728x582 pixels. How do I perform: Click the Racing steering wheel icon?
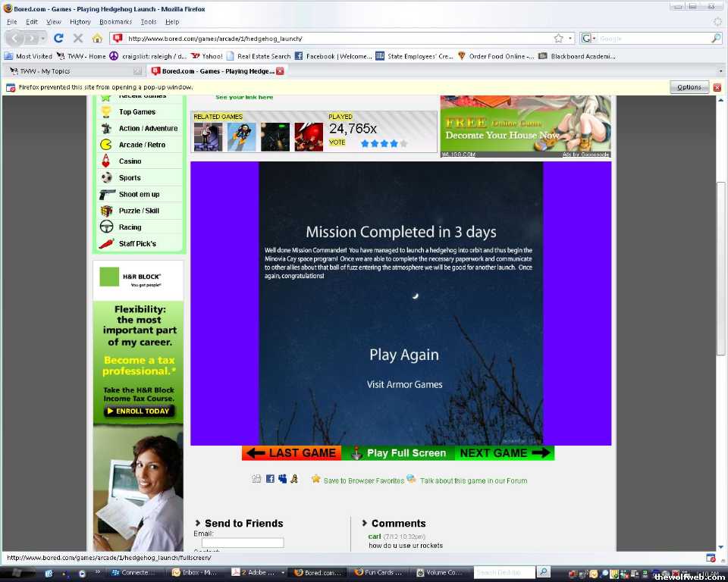pos(107,227)
